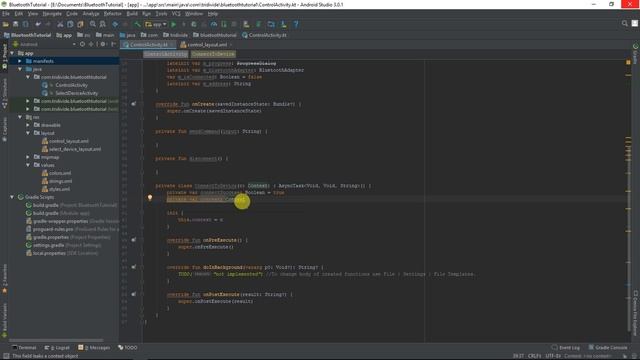Expand the drawable folder arrow

click(x=28, y=125)
